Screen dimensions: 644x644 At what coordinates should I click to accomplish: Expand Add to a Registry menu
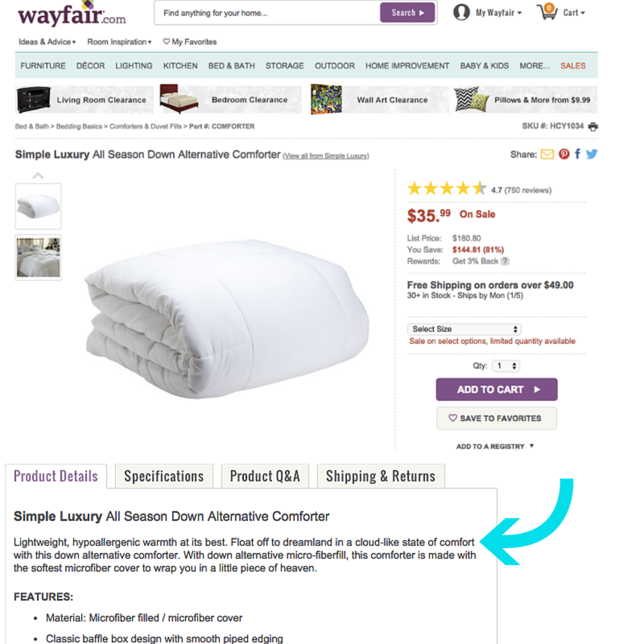[x=495, y=447]
